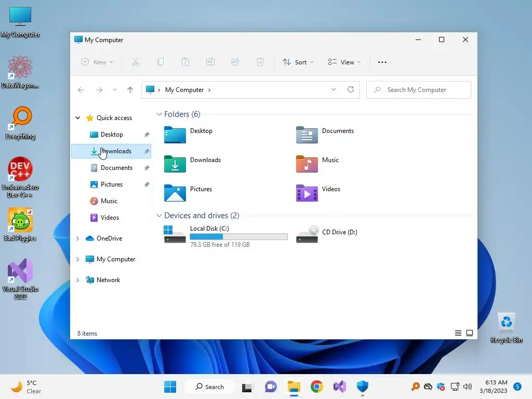Open the View dropdown menu
This screenshot has width=532, height=399.
click(344, 62)
